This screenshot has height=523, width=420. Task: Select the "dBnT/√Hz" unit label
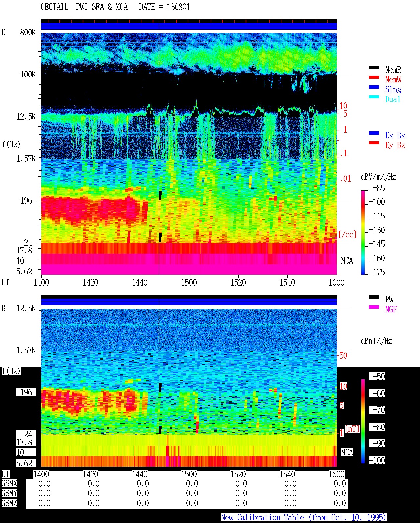(x=377, y=341)
